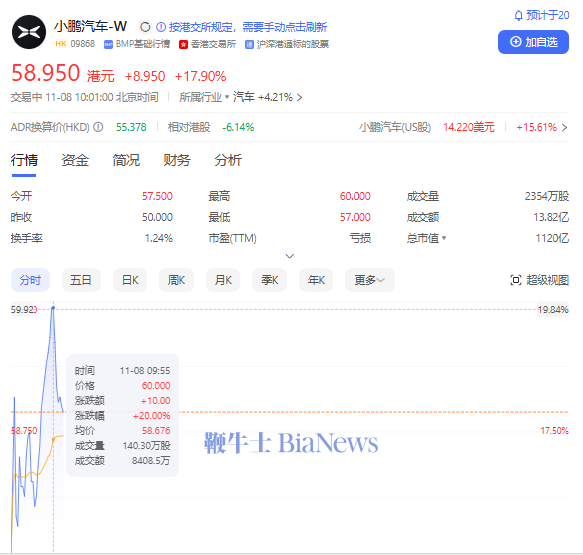The width and height of the screenshot is (583, 555).
Task: Switch to the 资金 tab
Action: point(75,160)
